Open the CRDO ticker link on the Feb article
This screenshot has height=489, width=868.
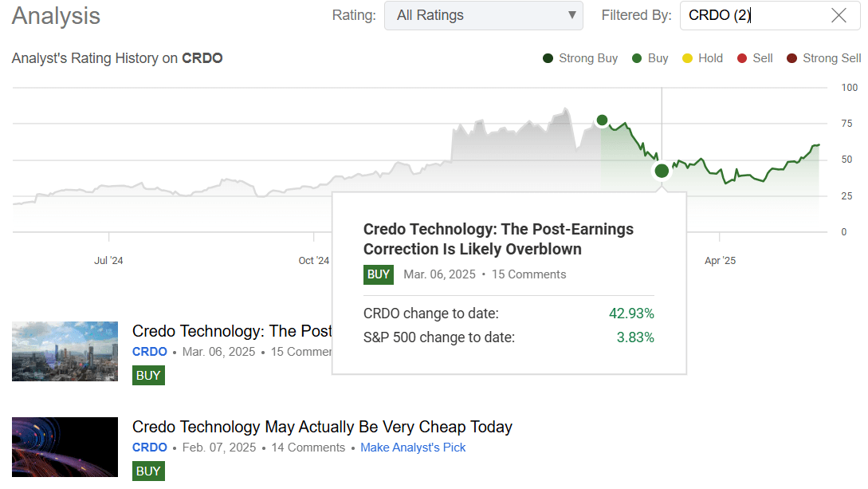(149, 448)
